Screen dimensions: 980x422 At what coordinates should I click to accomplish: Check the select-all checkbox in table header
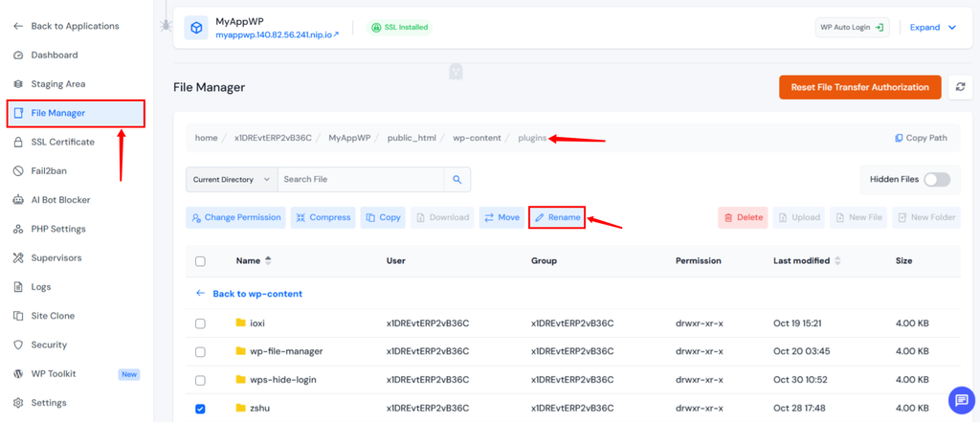200,261
